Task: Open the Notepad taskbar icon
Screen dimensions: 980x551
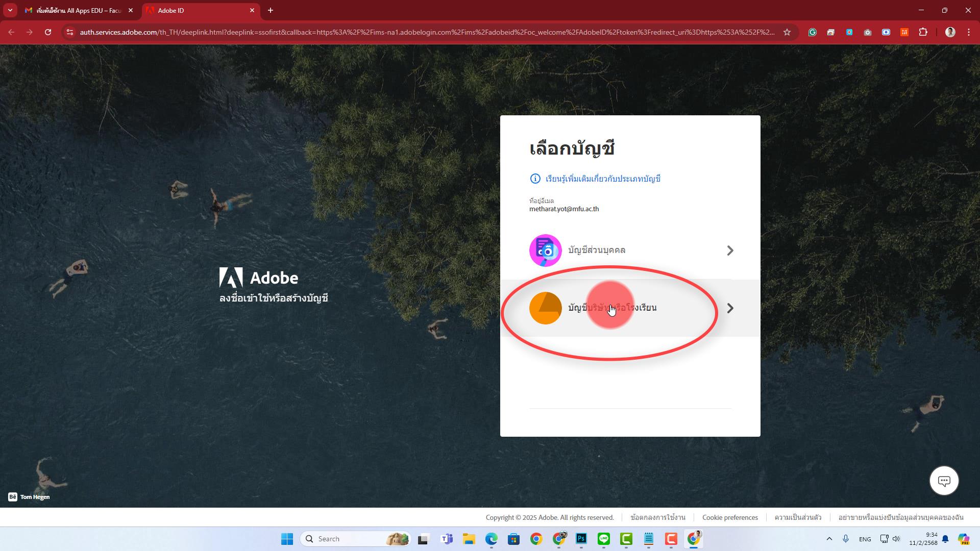Action: pyautogui.click(x=649, y=539)
